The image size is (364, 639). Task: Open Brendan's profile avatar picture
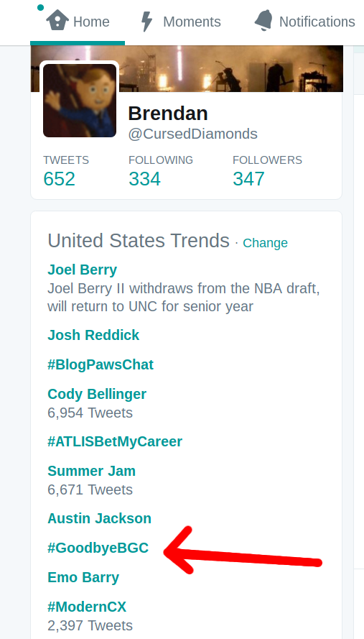click(x=80, y=100)
